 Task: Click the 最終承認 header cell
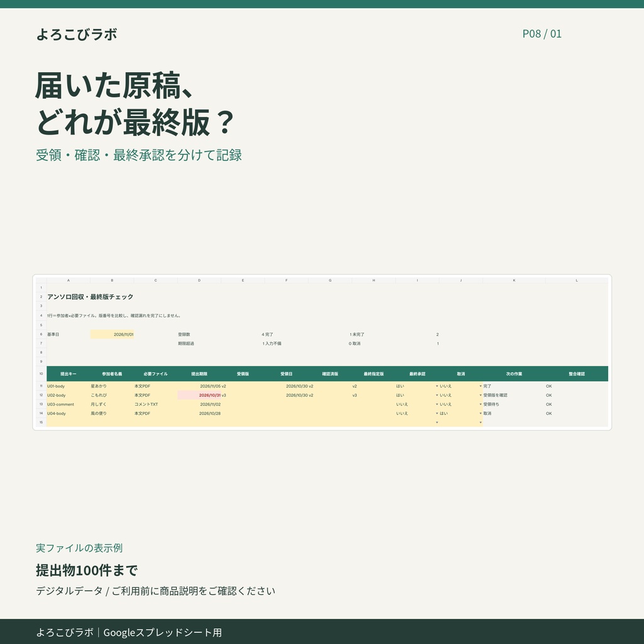coord(418,374)
